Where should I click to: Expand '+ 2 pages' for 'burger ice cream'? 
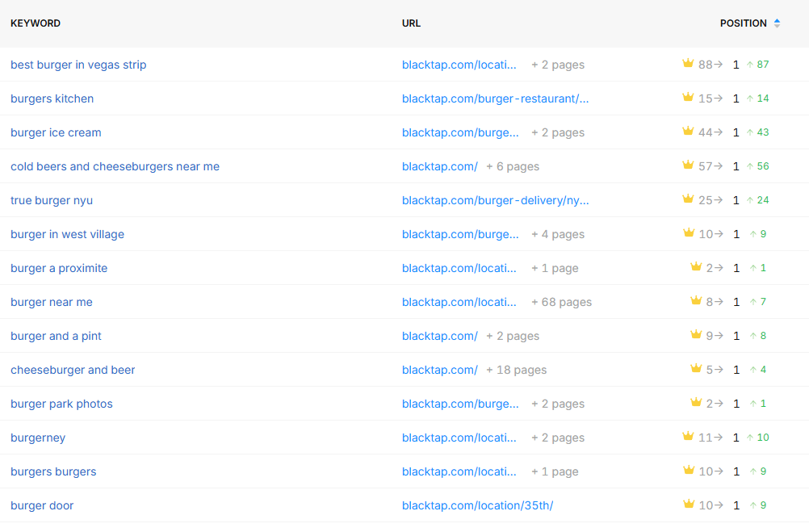pos(558,132)
